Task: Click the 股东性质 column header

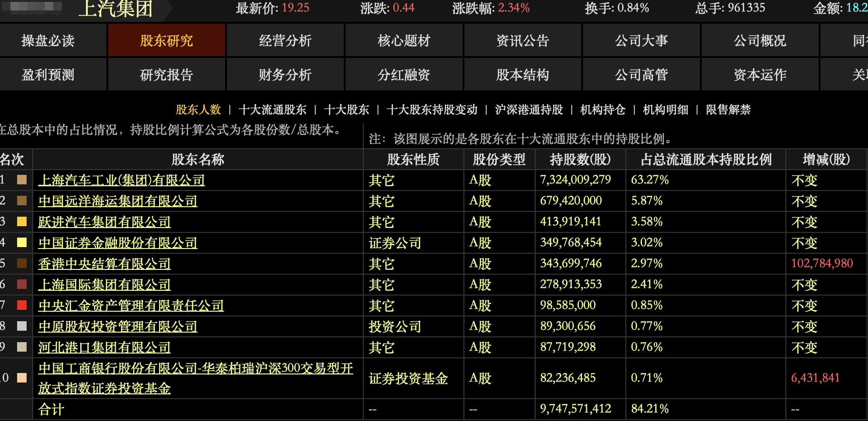Action: coord(414,160)
